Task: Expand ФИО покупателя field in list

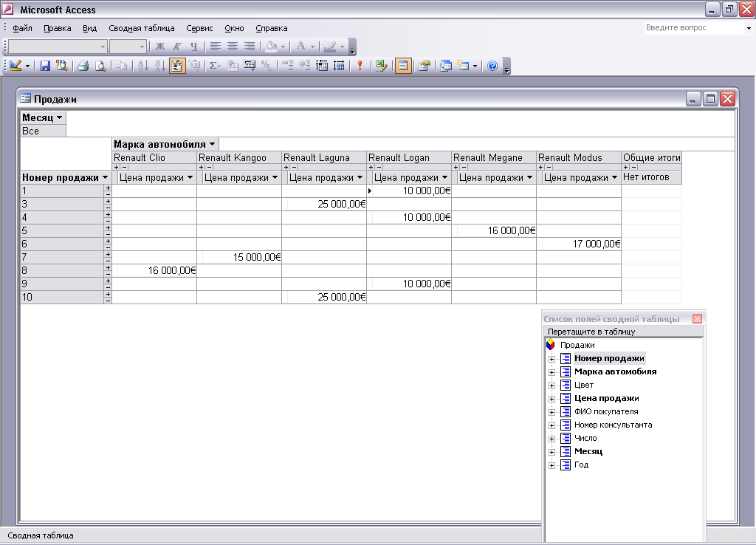Action: pos(551,412)
